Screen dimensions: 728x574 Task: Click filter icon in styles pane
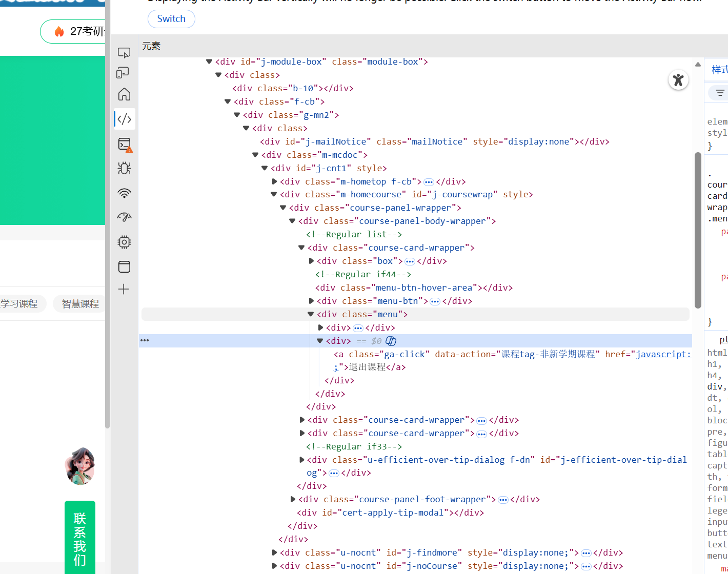click(720, 93)
